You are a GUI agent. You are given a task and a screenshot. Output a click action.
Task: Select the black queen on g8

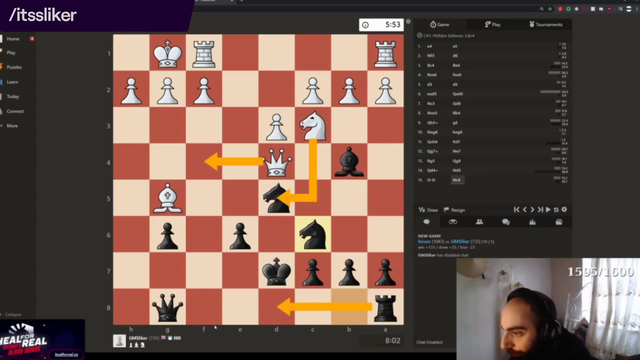click(x=167, y=307)
